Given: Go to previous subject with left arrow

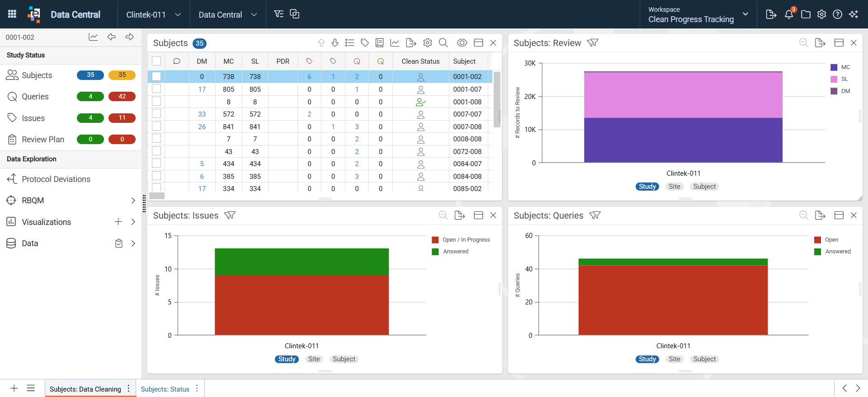Looking at the screenshot, I should pos(112,37).
